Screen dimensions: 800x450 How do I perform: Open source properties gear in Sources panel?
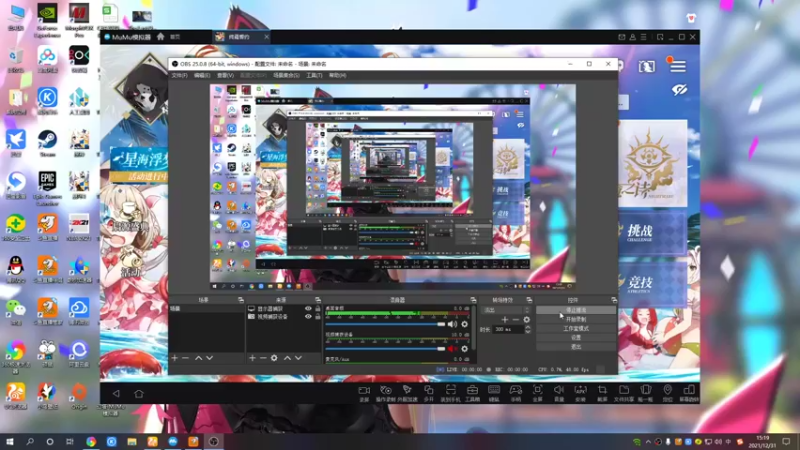[274, 358]
